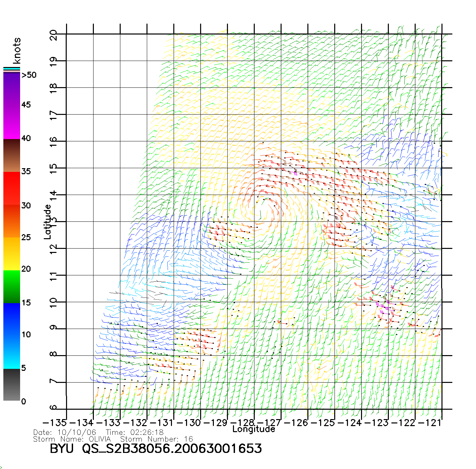Click the 'Date: 10/10/06' text

point(65,432)
